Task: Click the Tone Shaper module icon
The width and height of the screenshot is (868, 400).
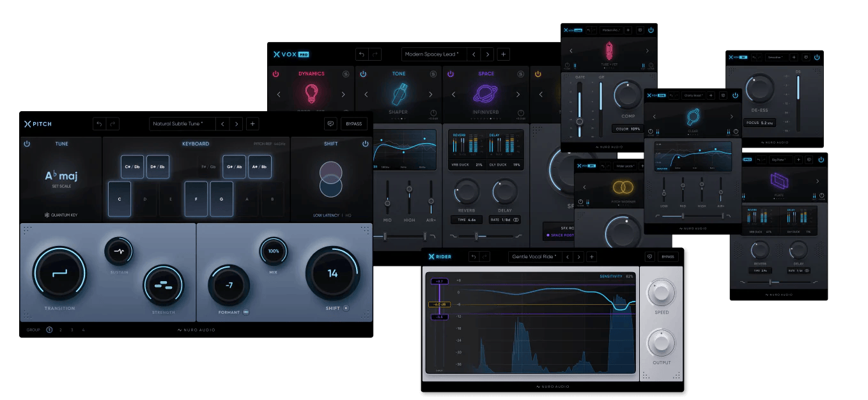Action: (x=399, y=95)
